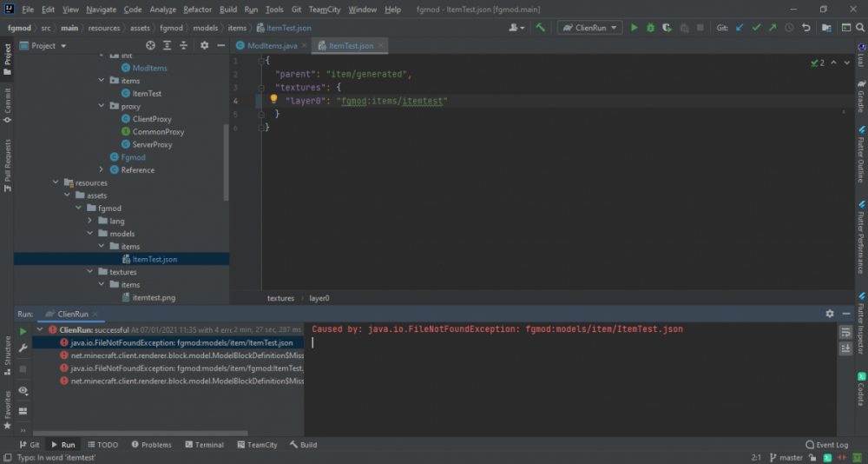Push commits with Git green arrow
Image resolution: width=868 pixels, height=464 pixels.
coord(773,27)
